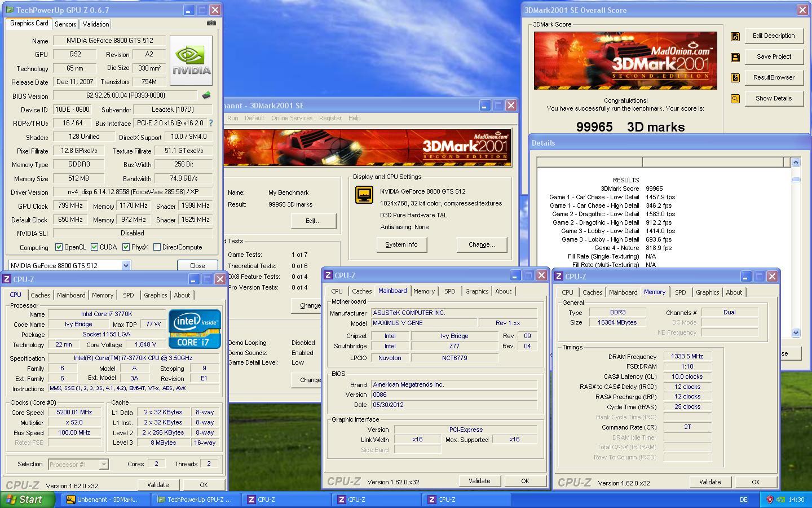Open the Sensors tab in GPU-Z
Image resolution: width=812 pixels, height=508 pixels.
[x=65, y=24]
